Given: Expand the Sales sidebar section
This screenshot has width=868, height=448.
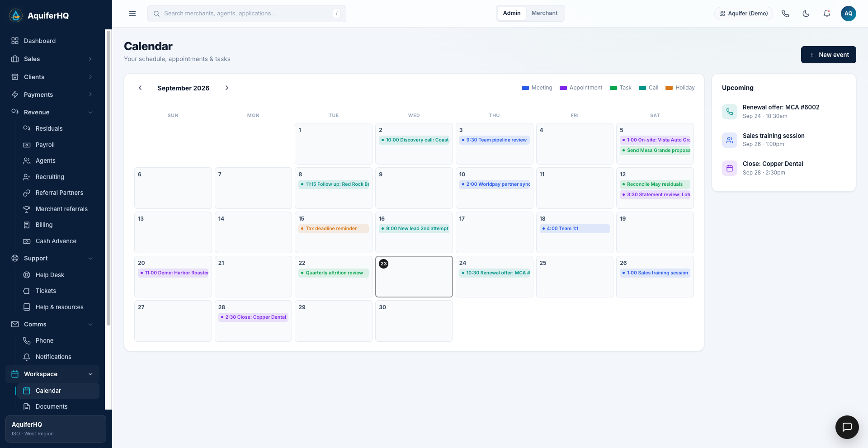Looking at the screenshot, I should [x=52, y=59].
